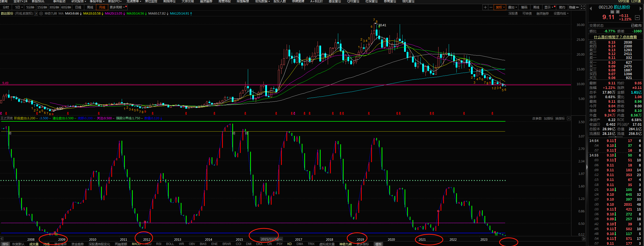Toggle fullscreen chart view icon

click(x=583, y=7)
